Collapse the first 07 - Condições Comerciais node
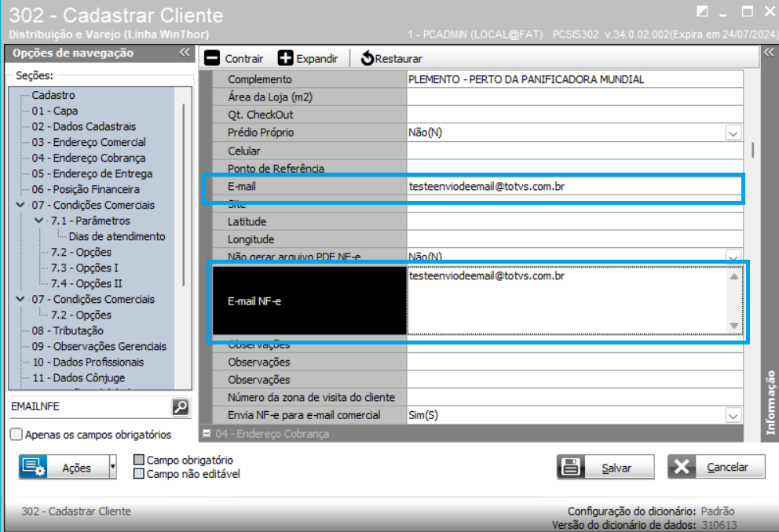The height and width of the screenshot is (532, 779). [x=20, y=205]
